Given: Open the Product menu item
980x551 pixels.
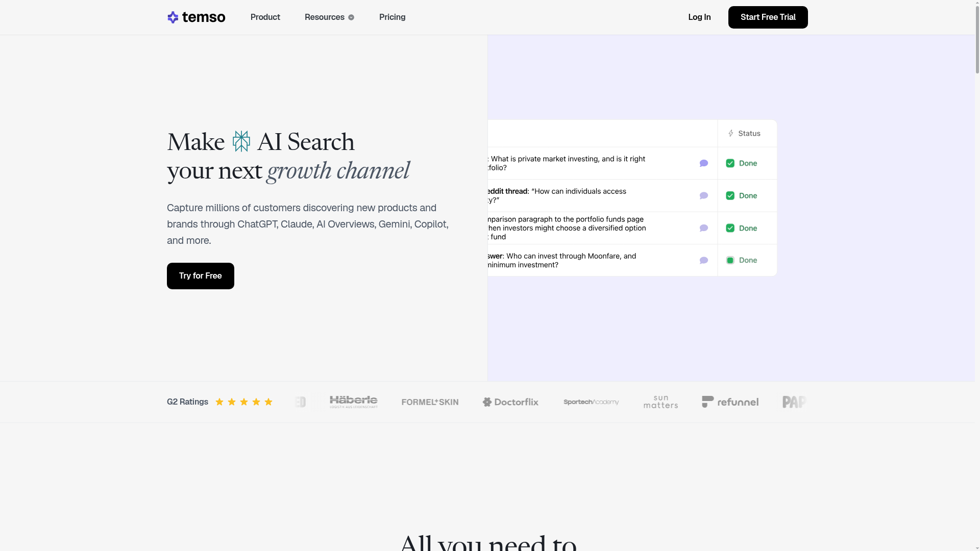Looking at the screenshot, I should click(265, 17).
